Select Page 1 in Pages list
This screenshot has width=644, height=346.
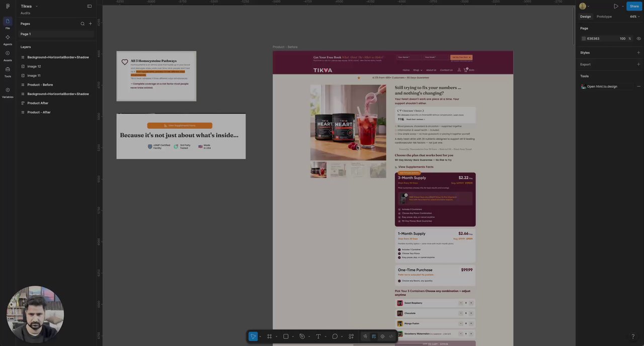(x=56, y=34)
